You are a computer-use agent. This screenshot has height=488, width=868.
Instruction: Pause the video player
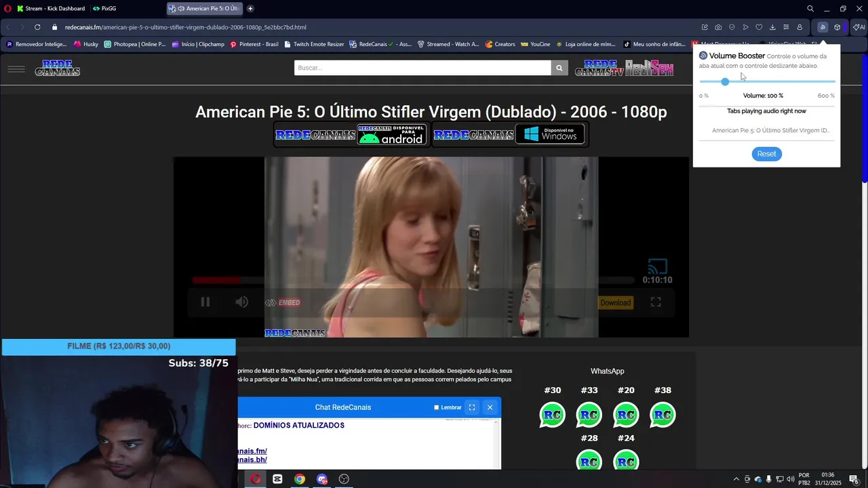pyautogui.click(x=205, y=302)
